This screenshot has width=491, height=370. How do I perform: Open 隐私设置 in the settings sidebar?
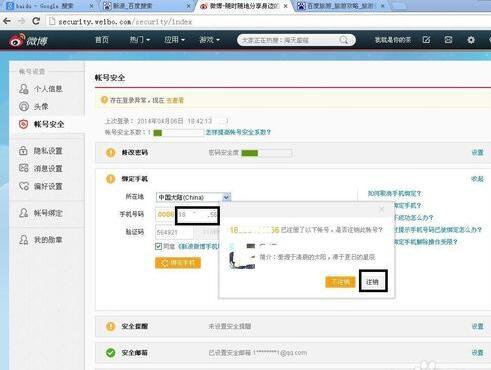[48, 151]
